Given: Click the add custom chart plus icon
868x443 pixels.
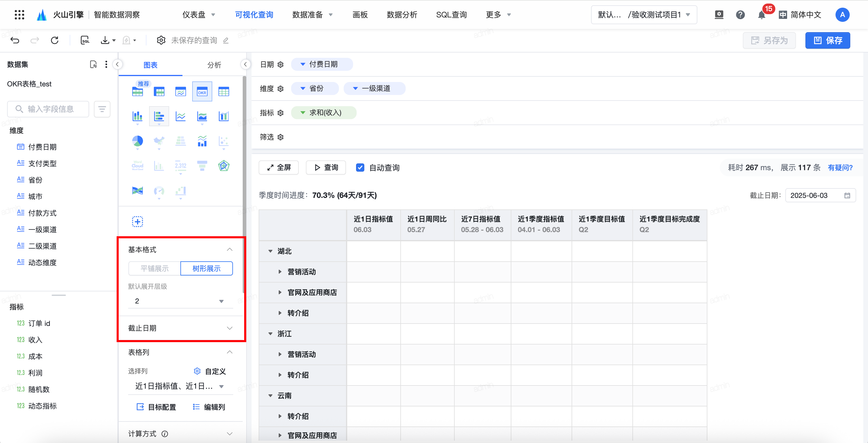Looking at the screenshot, I should (x=138, y=222).
